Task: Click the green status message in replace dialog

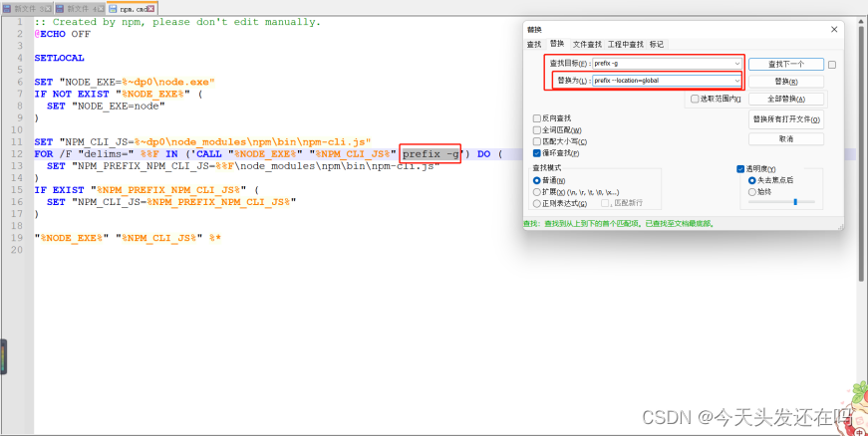Action: pos(619,224)
